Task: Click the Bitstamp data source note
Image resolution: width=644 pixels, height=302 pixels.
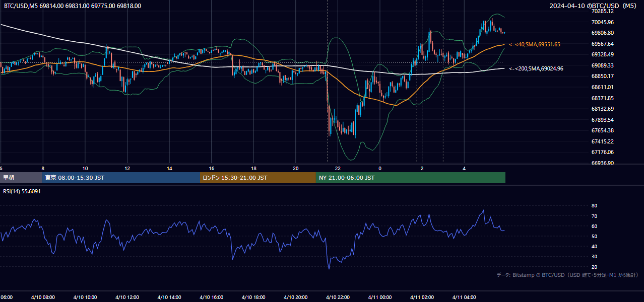Action: click(x=567, y=275)
